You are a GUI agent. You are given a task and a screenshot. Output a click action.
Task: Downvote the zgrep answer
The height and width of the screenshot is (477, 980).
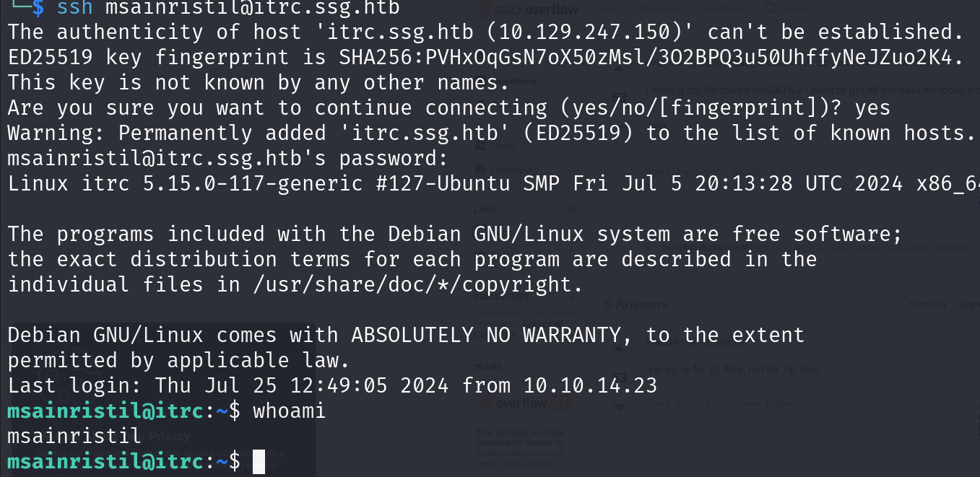(619, 406)
